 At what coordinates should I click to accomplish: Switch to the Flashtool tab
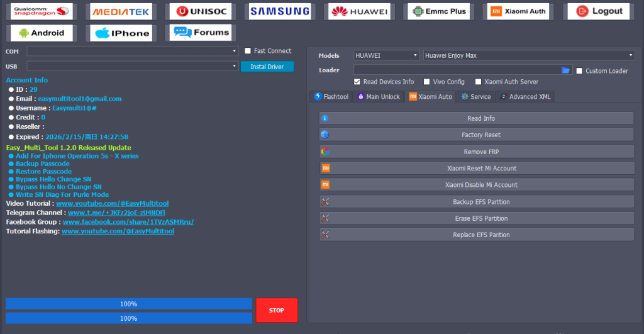pos(331,96)
